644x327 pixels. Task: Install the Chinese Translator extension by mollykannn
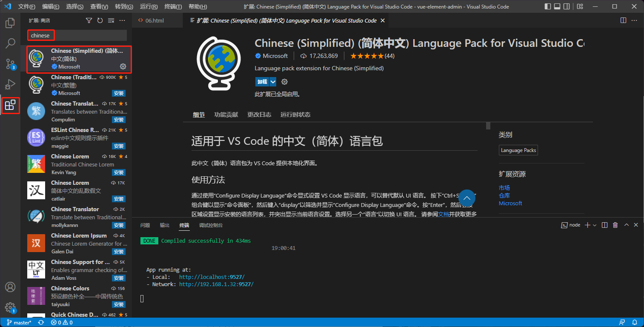(x=119, y=225)
